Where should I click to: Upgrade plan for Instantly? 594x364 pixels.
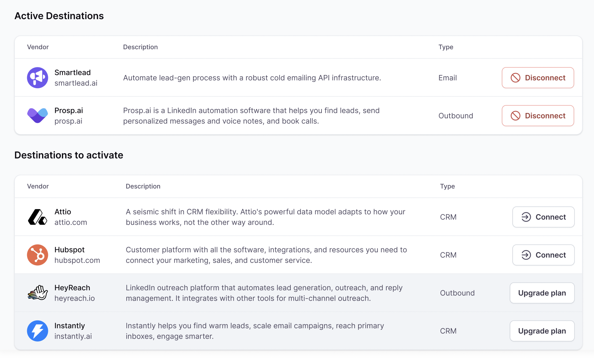542,331
